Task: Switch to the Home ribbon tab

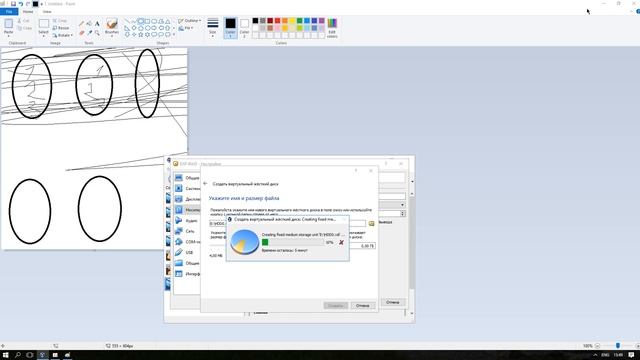Action: pyautogui.click(x=28, y=11)
